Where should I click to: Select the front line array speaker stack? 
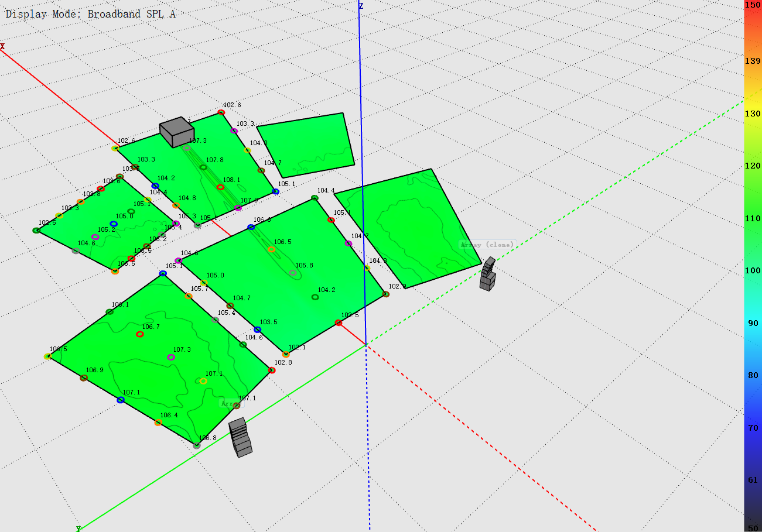[x=240, y=437]
